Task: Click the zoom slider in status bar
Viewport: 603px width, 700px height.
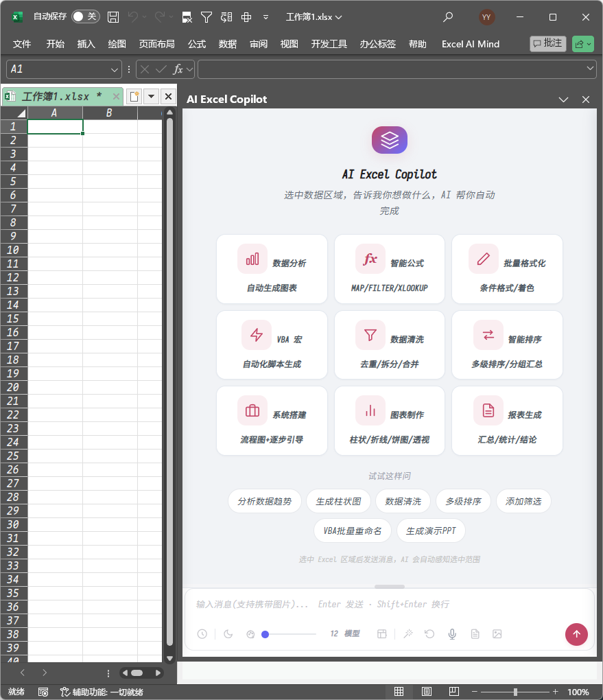Action: point(515,692)
